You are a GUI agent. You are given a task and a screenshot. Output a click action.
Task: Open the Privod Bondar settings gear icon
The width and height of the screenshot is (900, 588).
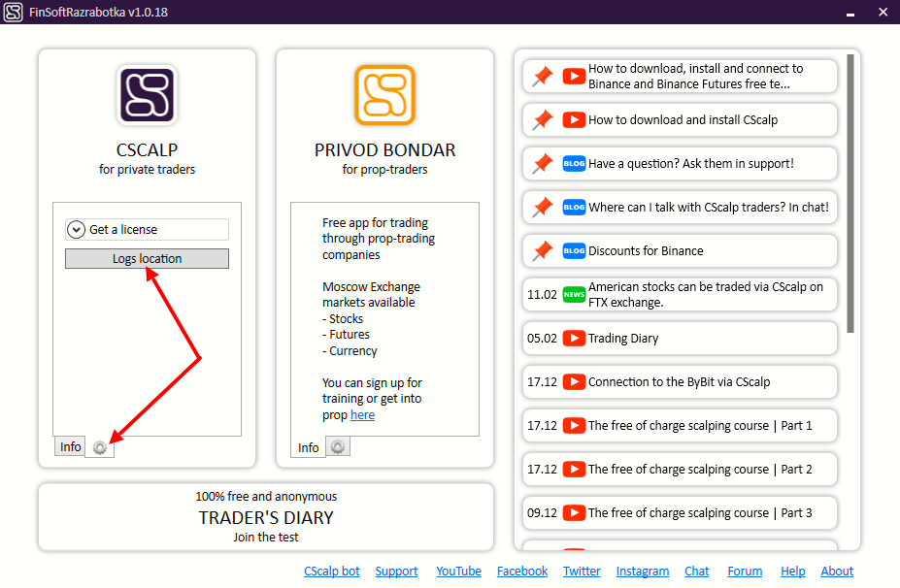338,446
